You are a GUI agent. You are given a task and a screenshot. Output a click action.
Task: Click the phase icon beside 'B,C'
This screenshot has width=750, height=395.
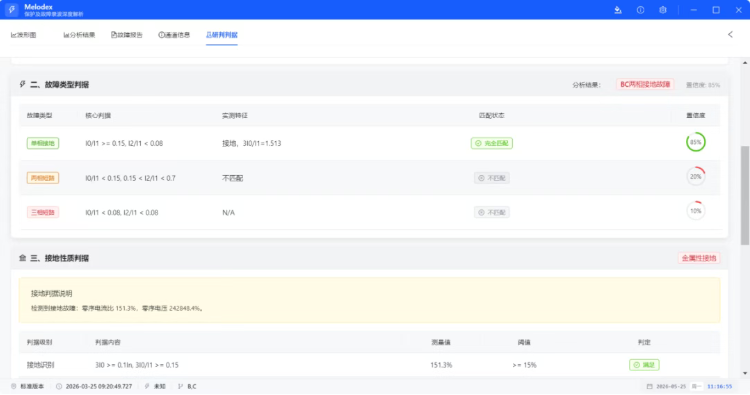click(x=180, y=386)
